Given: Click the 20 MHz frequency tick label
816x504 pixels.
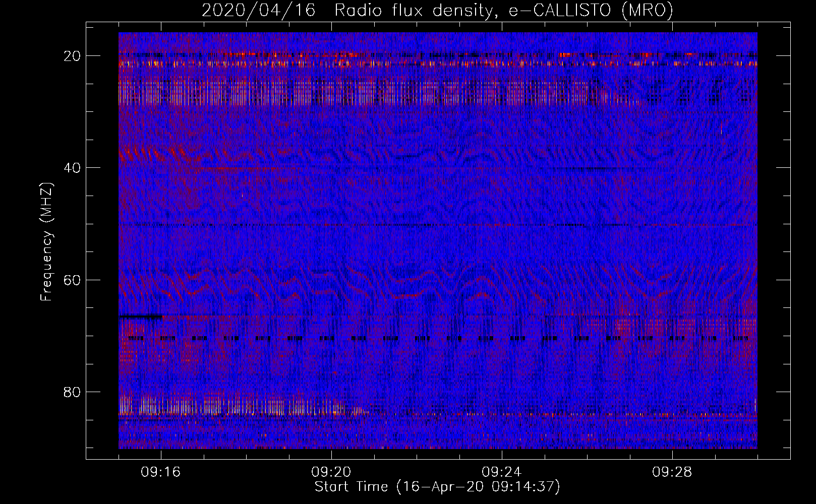Looking at the screenshot, I should coord(72,56).
